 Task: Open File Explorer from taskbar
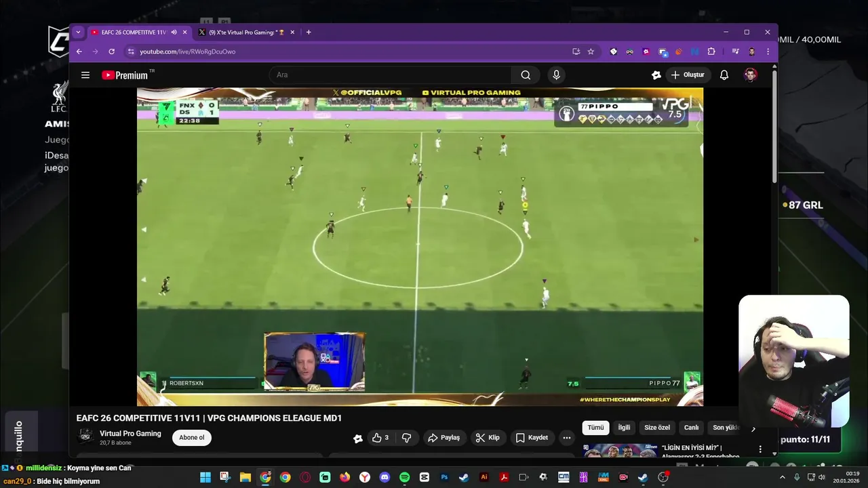(x=245, y=477)
